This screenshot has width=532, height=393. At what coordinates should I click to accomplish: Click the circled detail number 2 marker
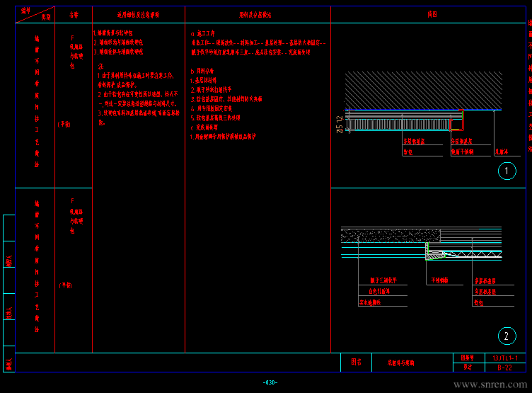tap(507, 336)
